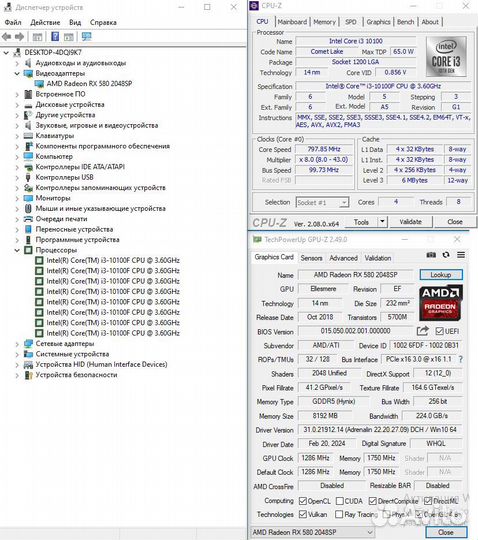Toggle the DirectCompute checkbox
The height and width of the screenshot is (540, 478).
[373, 501]
